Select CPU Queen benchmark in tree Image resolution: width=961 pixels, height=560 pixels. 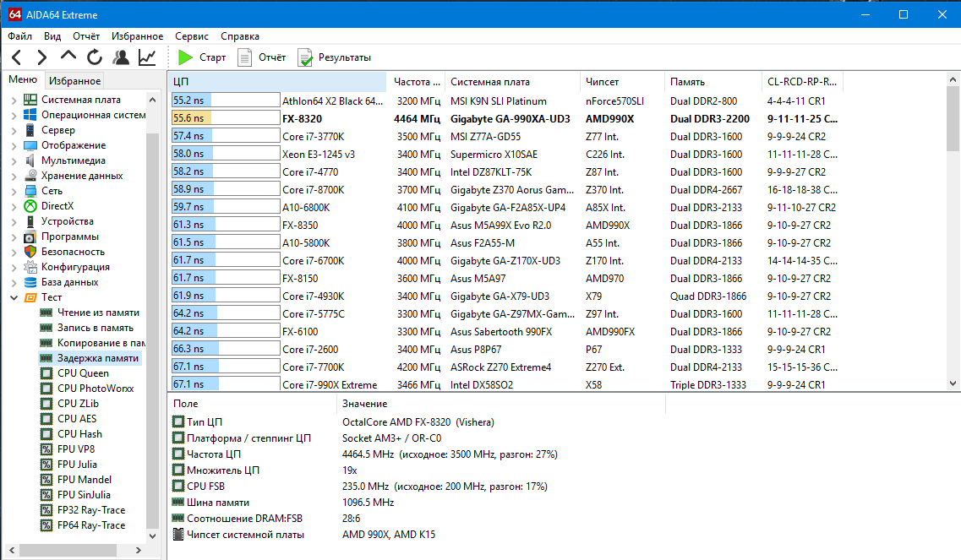pos(83,373)
